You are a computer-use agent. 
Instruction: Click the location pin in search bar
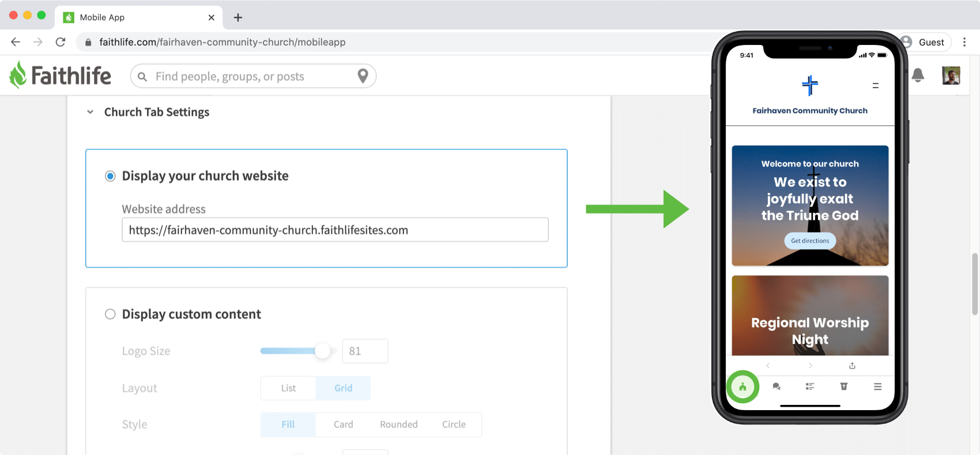363,76
